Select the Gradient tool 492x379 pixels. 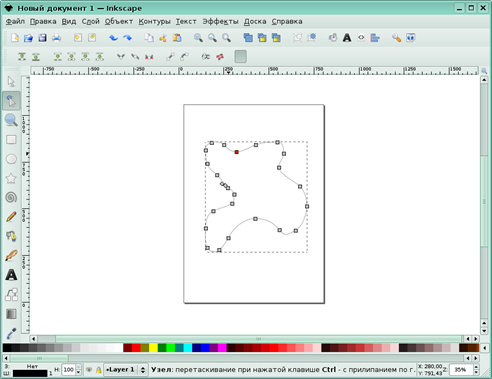(11, 314)
